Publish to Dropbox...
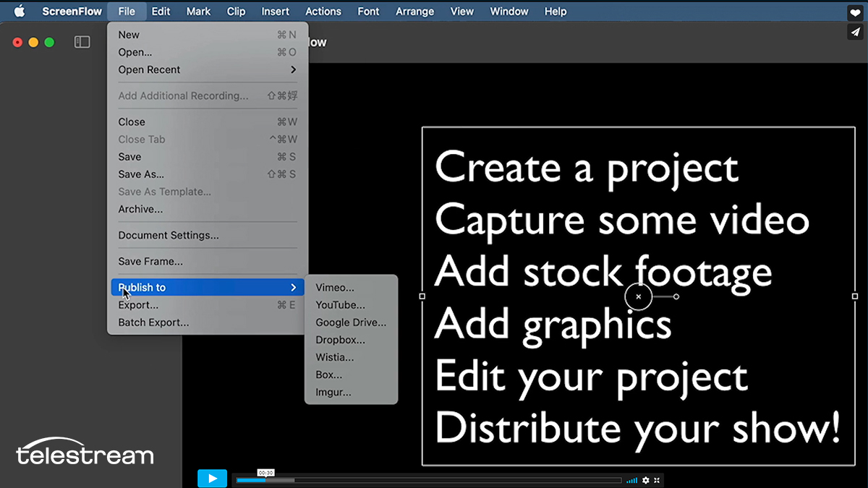 click(351, 340)
